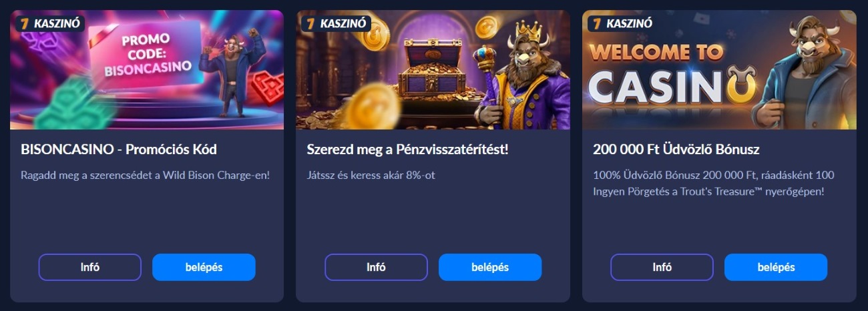The image size is (868, 311).
Task: Click the BISONCASINO - Promóciós Kód title
Action: (x=119, y=149)
